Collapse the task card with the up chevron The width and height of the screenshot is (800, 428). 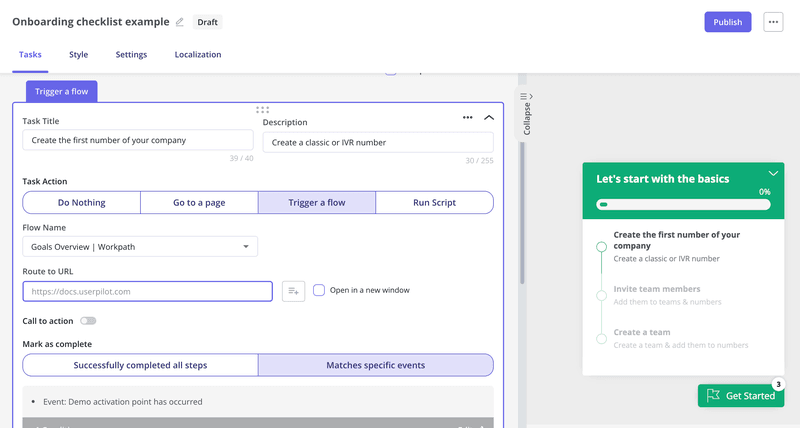point(489,117)
